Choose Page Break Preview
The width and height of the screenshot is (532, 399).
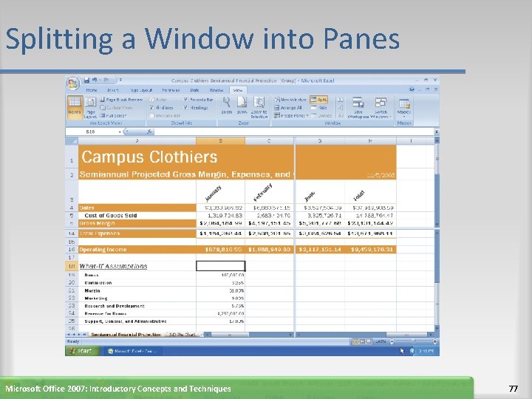(121, 100)
